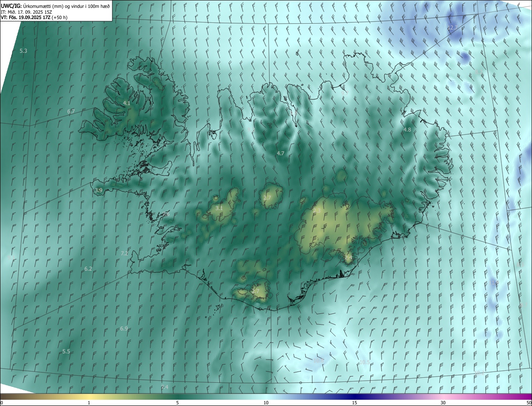Click the colour scale label '10'

[x=266, y=403]
